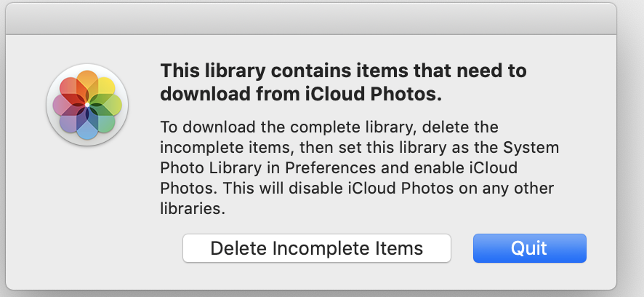Click the white center of Photos icon

87,106
